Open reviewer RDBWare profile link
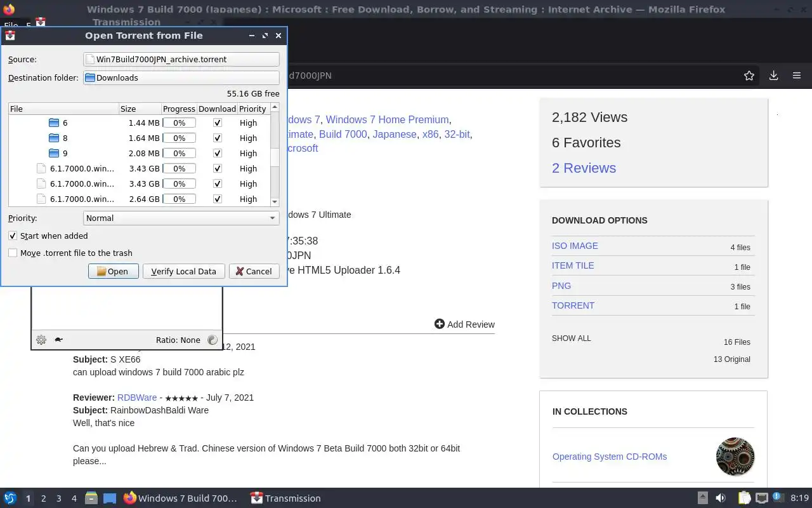The height and width of the screenshot is (508, 812). point(138,398)
